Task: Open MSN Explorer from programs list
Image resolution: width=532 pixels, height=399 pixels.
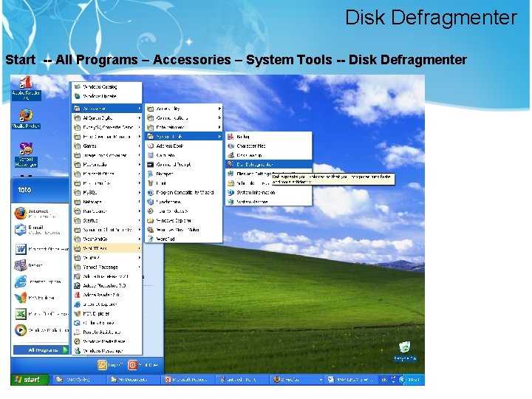Action: point(107,313)
